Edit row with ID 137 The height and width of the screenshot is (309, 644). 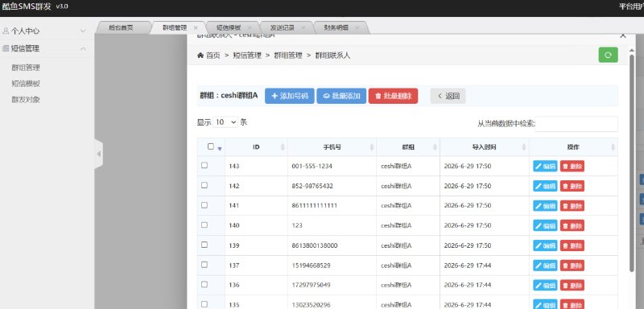click(545, 265)
